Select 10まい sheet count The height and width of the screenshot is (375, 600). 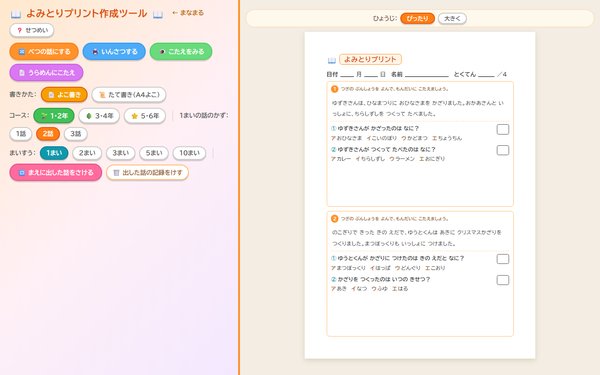point(189,153)
